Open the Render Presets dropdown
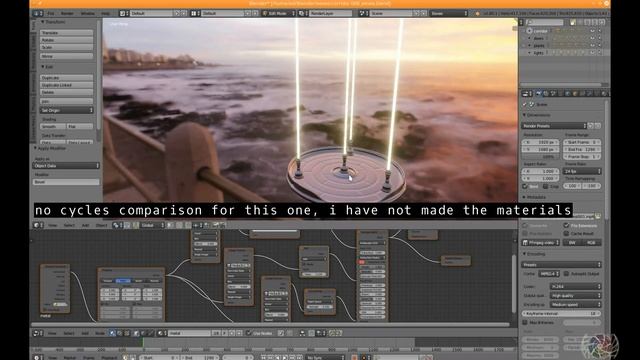This screenshot has width=640, height=360. tap(554, 126)
